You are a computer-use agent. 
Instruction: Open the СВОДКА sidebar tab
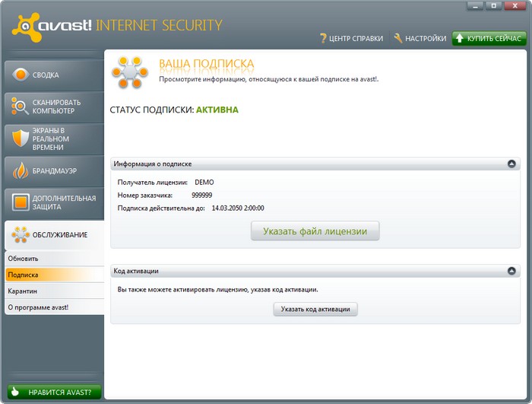coord(54,75)
